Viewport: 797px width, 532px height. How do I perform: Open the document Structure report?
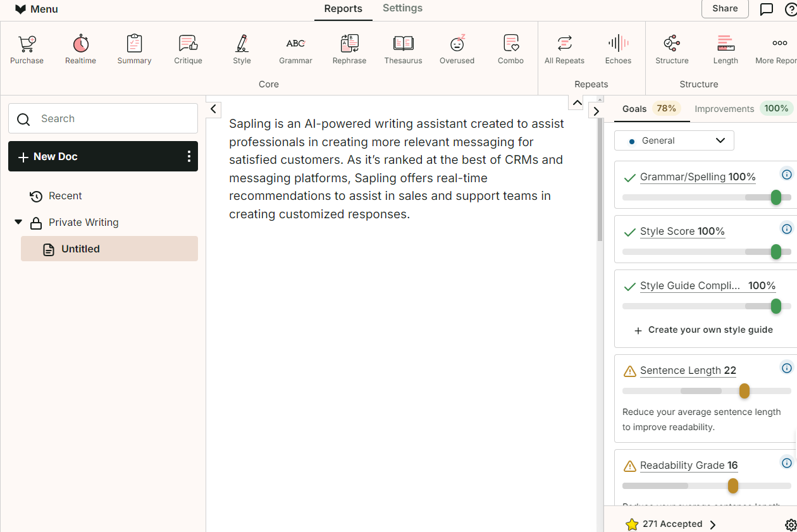671,48
